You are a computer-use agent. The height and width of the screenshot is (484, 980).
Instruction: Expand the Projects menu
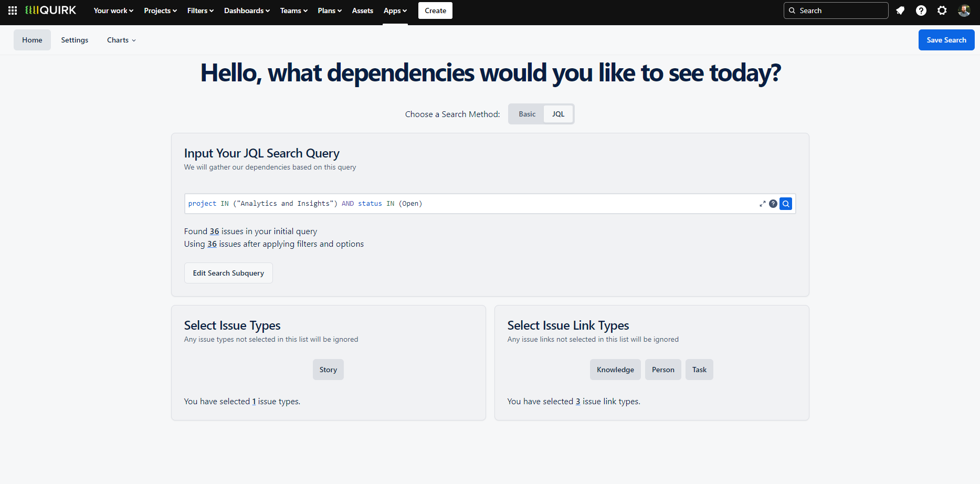pos(160,10)
